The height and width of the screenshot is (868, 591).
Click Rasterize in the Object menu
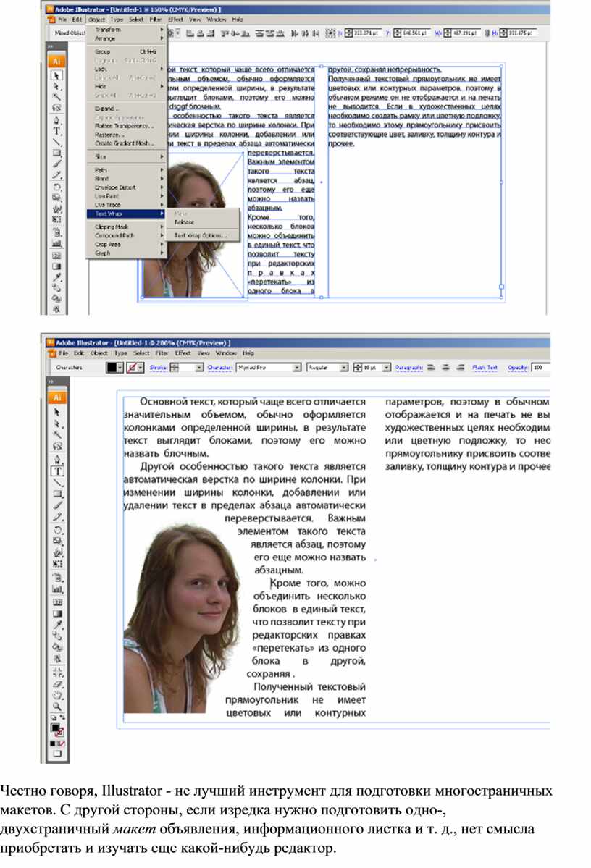[x=125, y=135]
